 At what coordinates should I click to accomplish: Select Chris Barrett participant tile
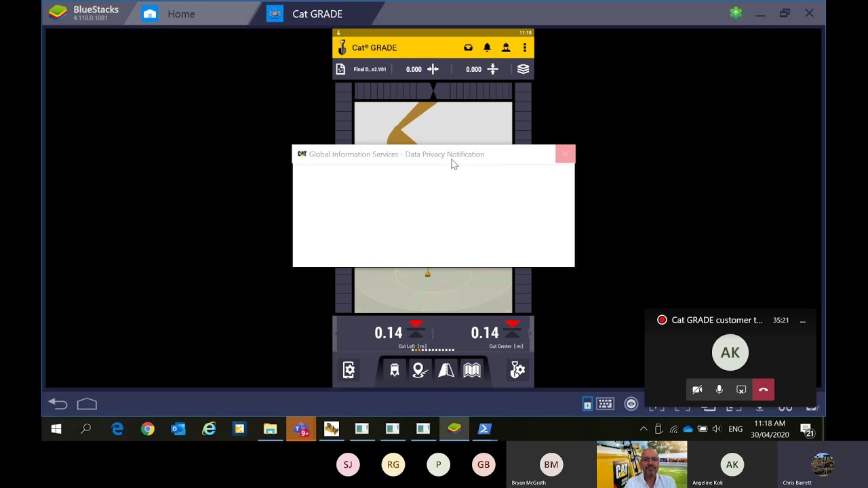pyautogui.click(x=823, y=465)
